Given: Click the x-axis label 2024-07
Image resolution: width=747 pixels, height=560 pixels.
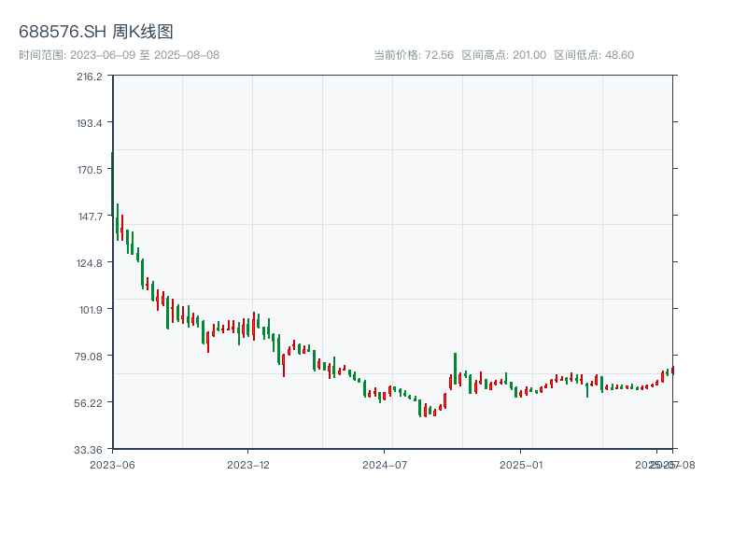Looking at the screenshot, I should point(385,465).
